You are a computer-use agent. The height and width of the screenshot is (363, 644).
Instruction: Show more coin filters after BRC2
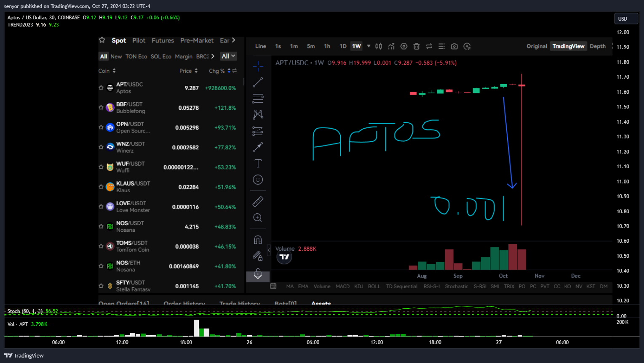[x=213, y=56]
